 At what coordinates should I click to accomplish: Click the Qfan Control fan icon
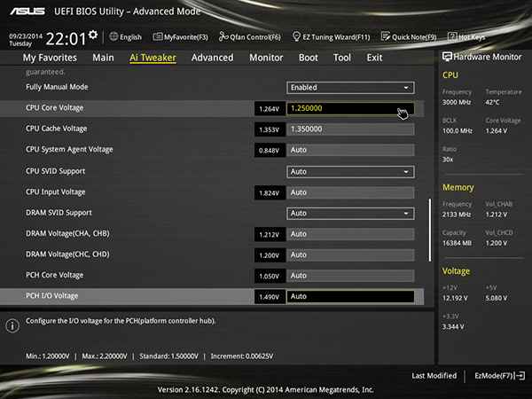point(223,36)
